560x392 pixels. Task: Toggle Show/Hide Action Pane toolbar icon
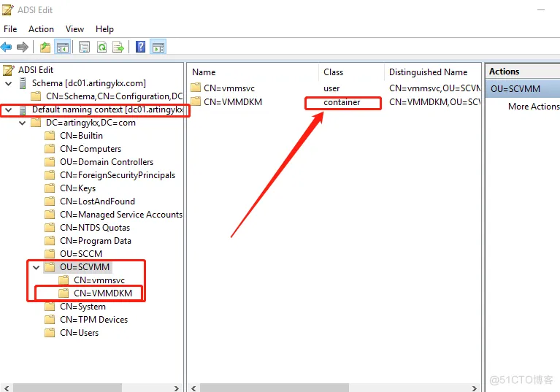click(158, 47)
